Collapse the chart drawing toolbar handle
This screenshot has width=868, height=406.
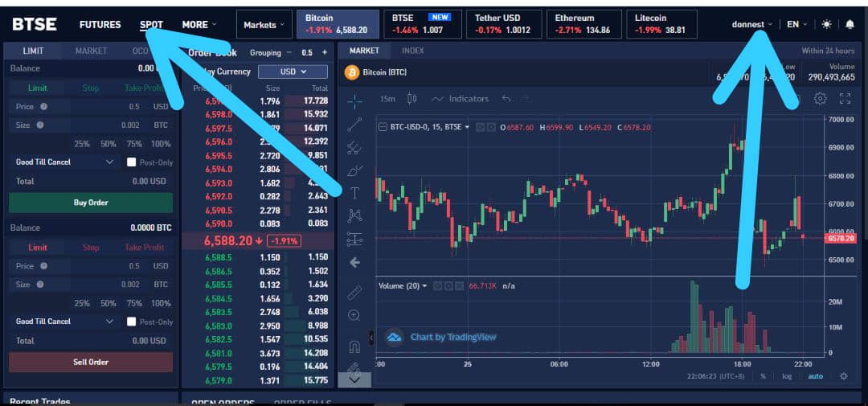click(371, 337)
